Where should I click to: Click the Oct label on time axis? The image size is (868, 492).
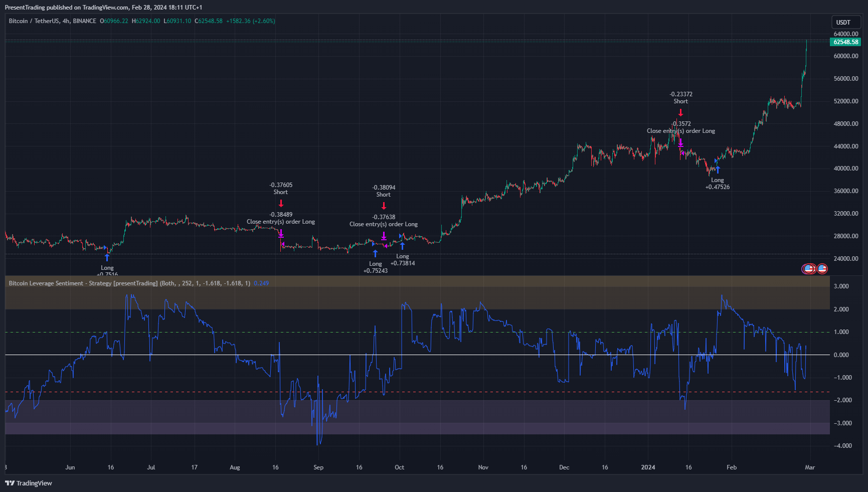tap(399, 467)
